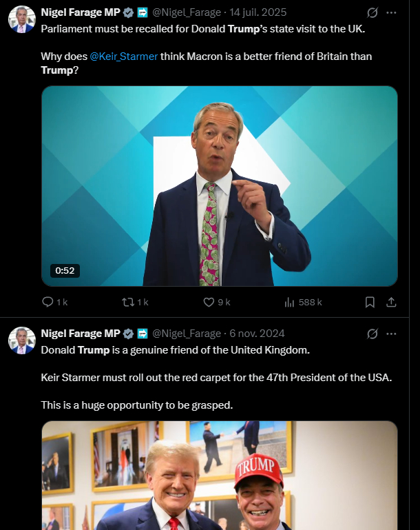Repost the Parliament recall tweet
The height and width of the screenshot is (530, 420).
[128, 302]
